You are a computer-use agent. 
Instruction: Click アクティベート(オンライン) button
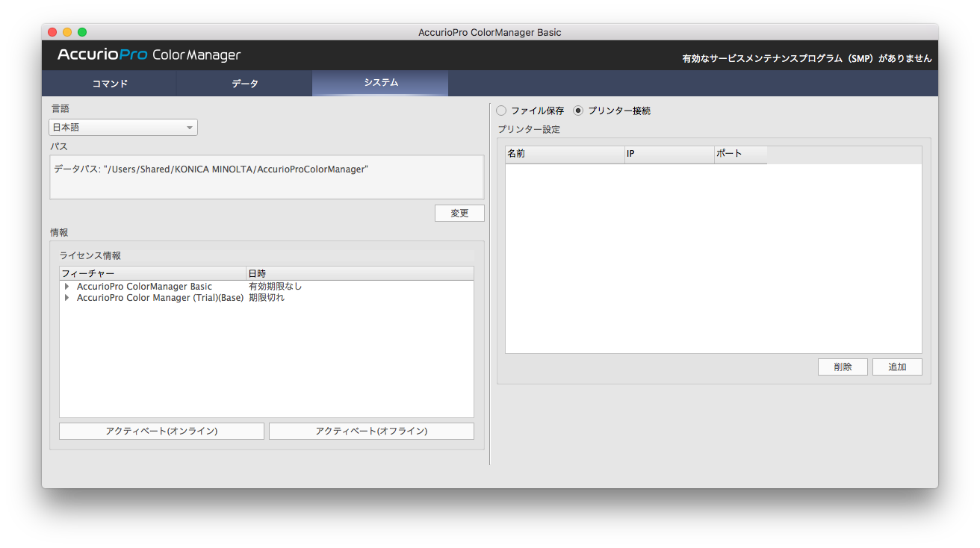coord(161,431)
